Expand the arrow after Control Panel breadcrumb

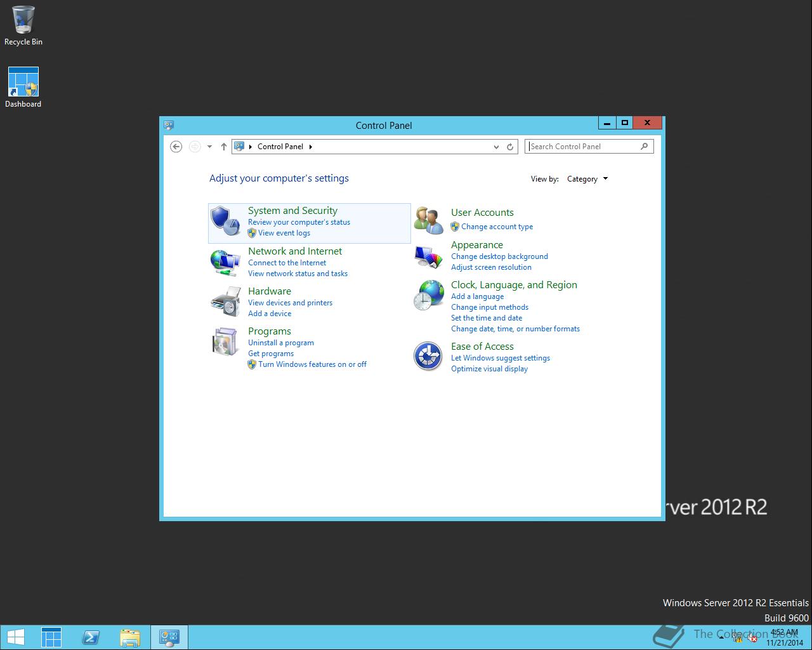click(x=311, y=147)
